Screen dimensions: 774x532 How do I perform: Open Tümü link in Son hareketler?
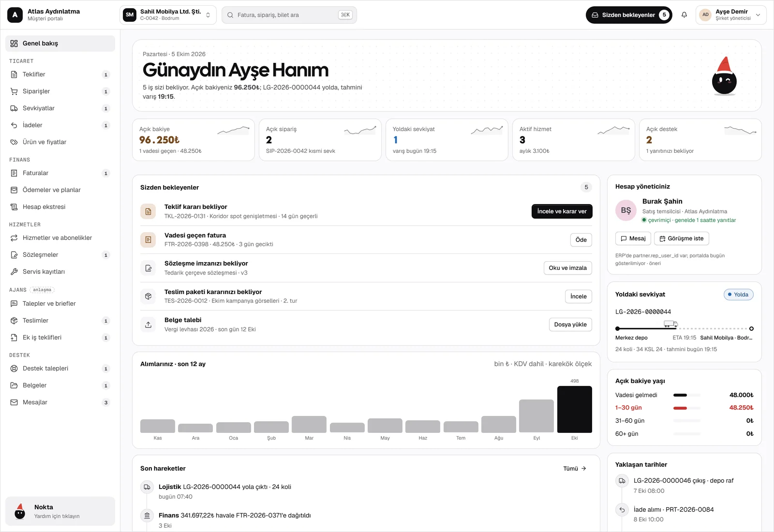(575, 469)
